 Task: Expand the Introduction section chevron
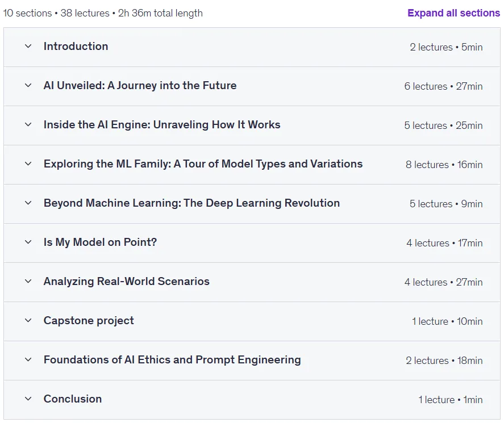[x=28, y=46]
